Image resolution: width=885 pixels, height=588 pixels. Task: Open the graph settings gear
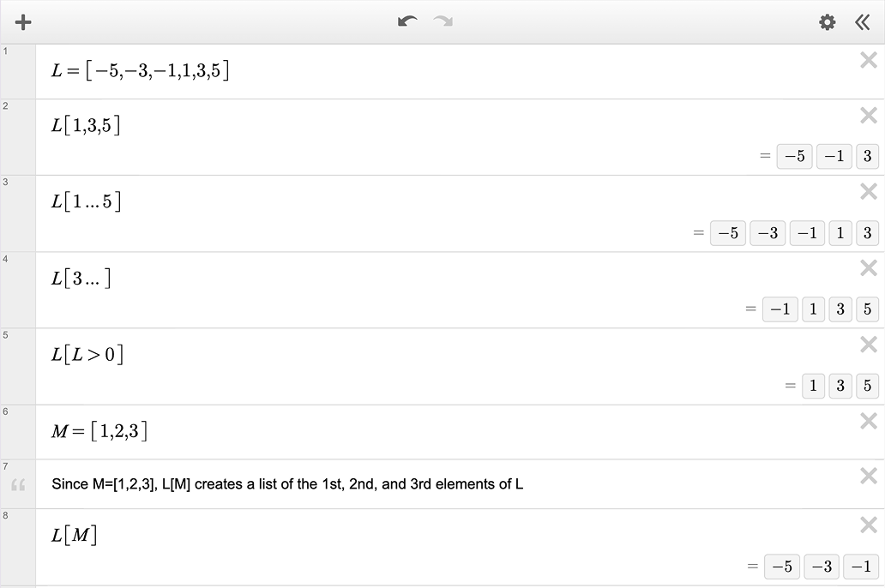[828, 22]
